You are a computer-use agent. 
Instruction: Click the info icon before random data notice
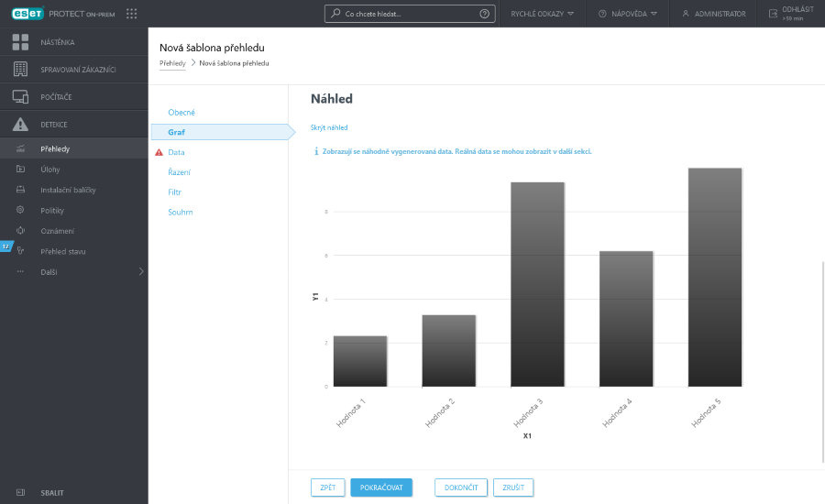click(x=316, y=151)
